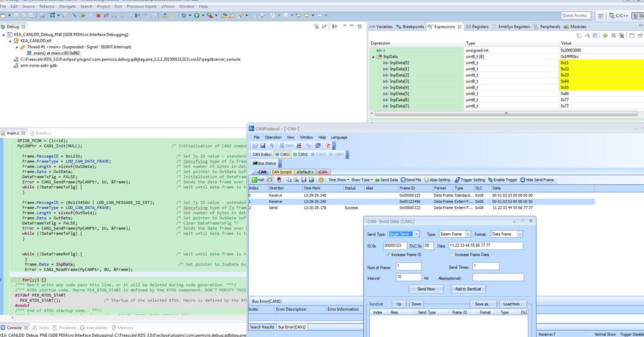
Task: Collapse Thread #1 node in Debug view
Action: point(17,47)
